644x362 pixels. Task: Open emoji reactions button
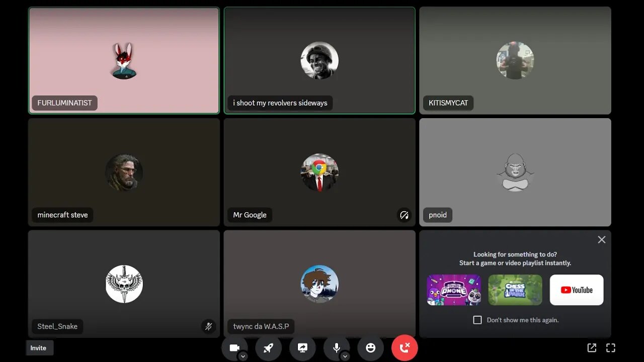coord(371,348)
